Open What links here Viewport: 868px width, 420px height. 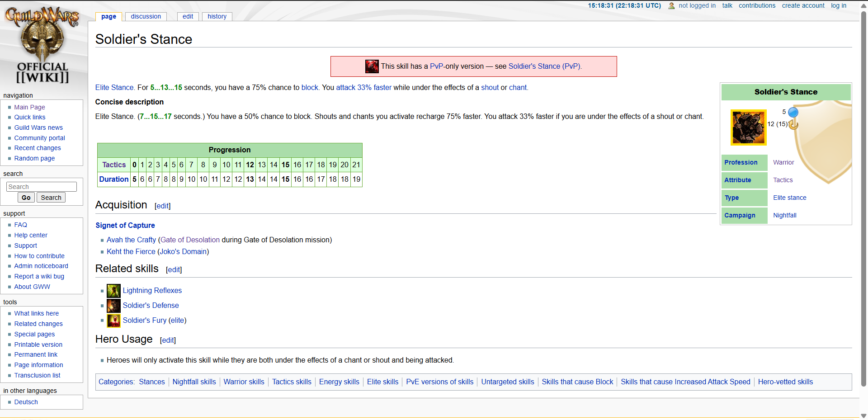36,313
